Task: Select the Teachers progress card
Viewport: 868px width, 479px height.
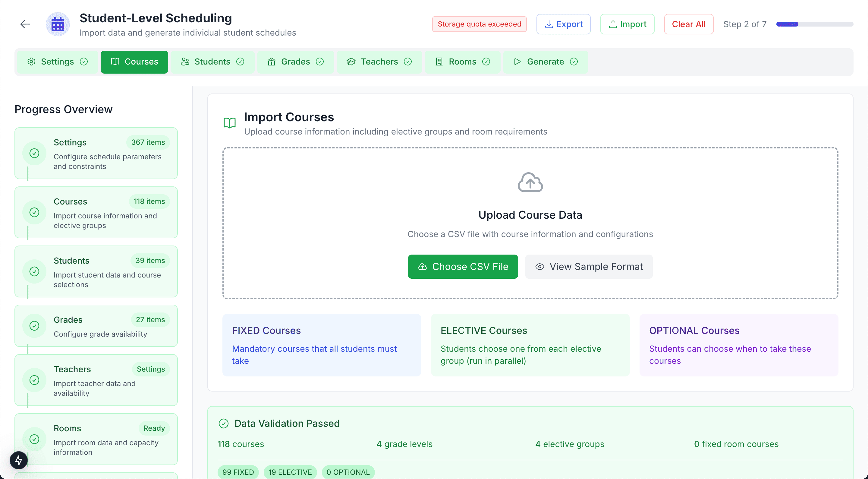Action: point(96,380)
